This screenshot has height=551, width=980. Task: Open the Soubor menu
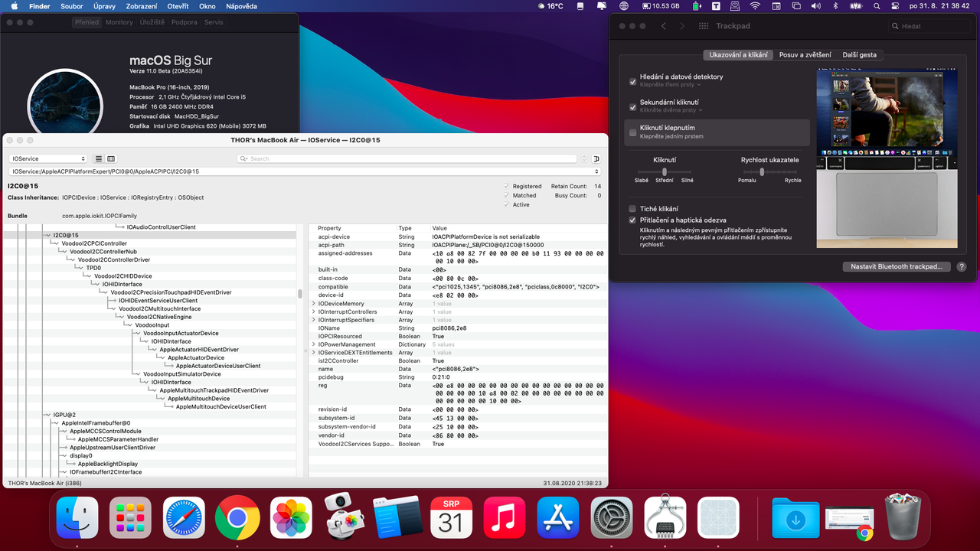pos(71,5)
